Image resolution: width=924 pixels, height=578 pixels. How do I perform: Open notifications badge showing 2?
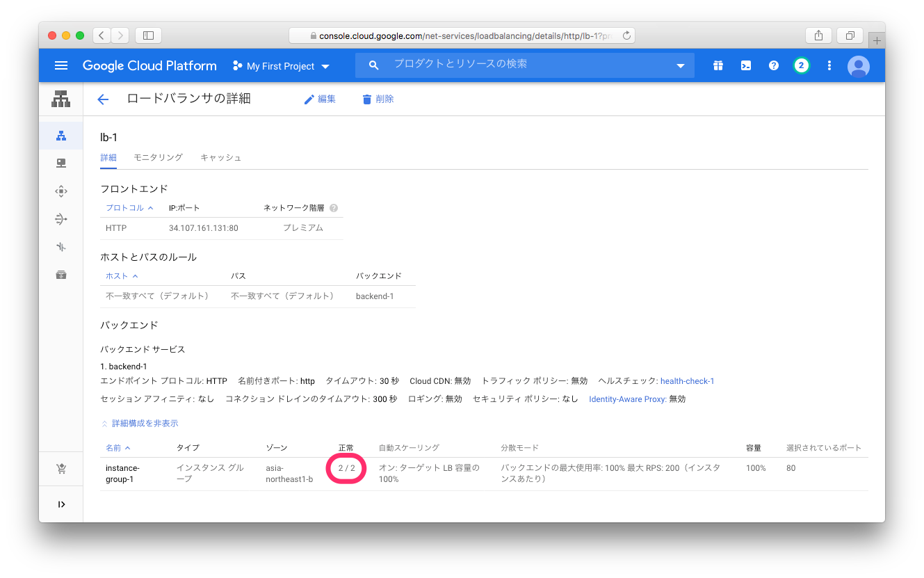coord(801,65)
